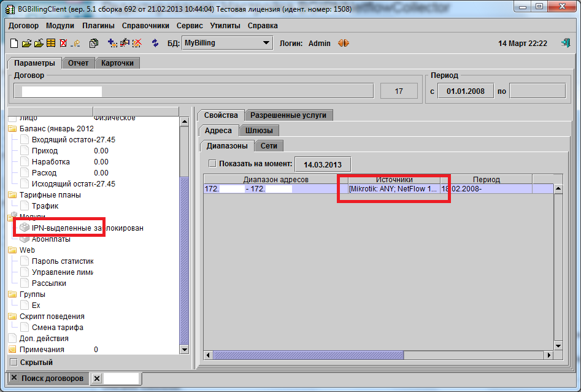Image resolution: width=581 pixels, height=392 pixels.
Task: Open the БД MyBilling dropdown
Action: point(228,43)
